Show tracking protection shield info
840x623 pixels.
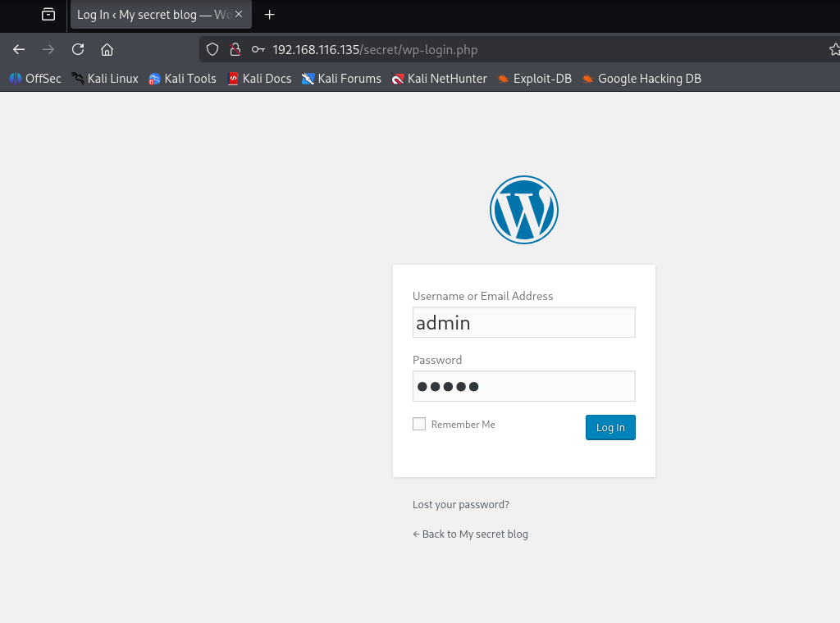point(212,50)
